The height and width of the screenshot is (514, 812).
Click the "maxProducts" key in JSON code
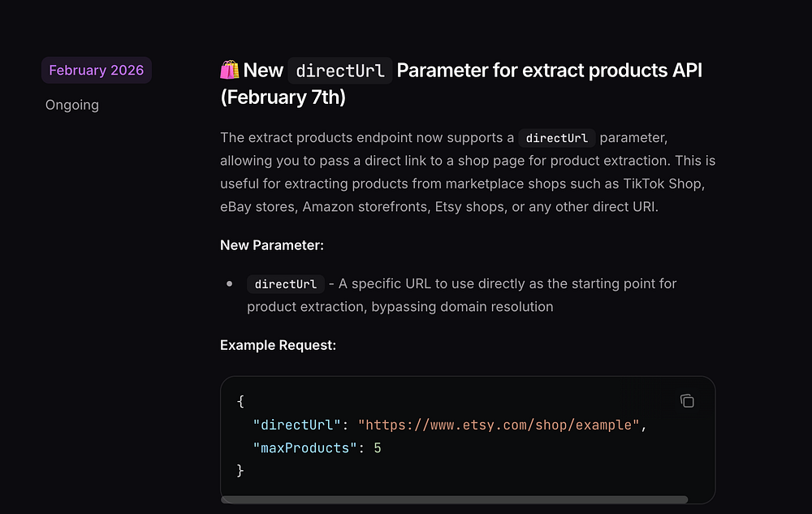point(305,447)
